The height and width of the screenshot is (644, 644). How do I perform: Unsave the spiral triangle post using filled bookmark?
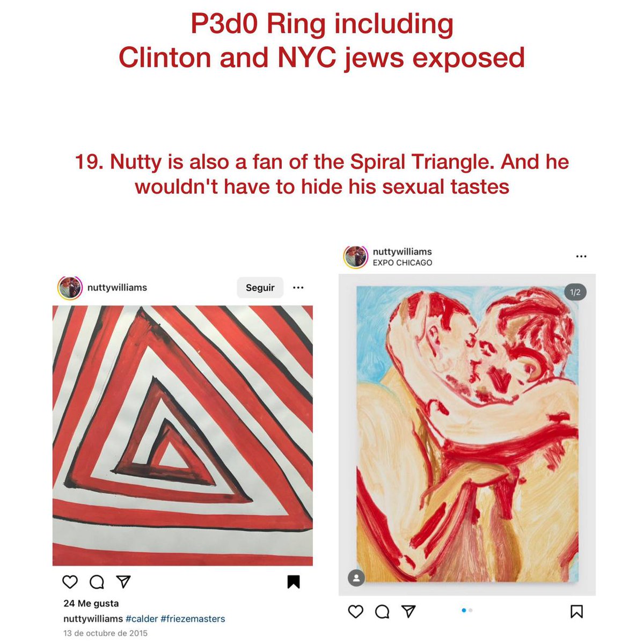pos(294,582)
